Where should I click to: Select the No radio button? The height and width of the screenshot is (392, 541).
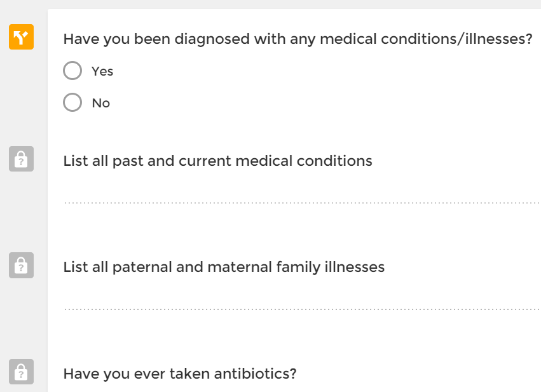click(x=72, y=102)
